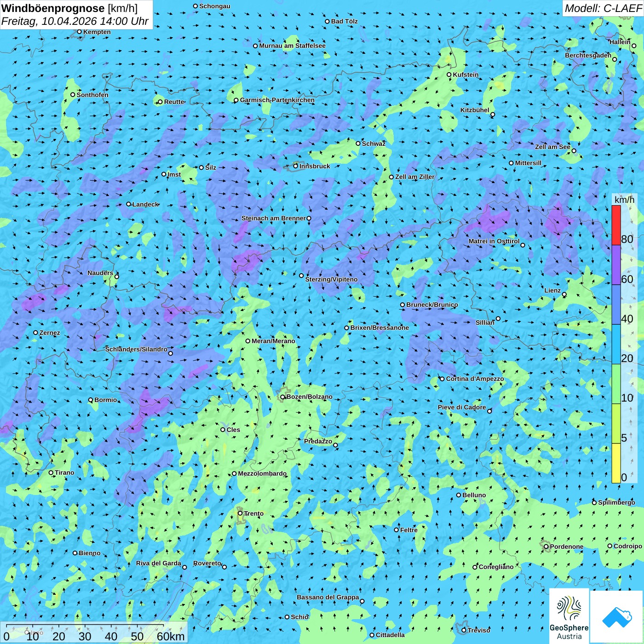Click the Sonthofen location marker
644x644 pixels.
tap(73, 95)
